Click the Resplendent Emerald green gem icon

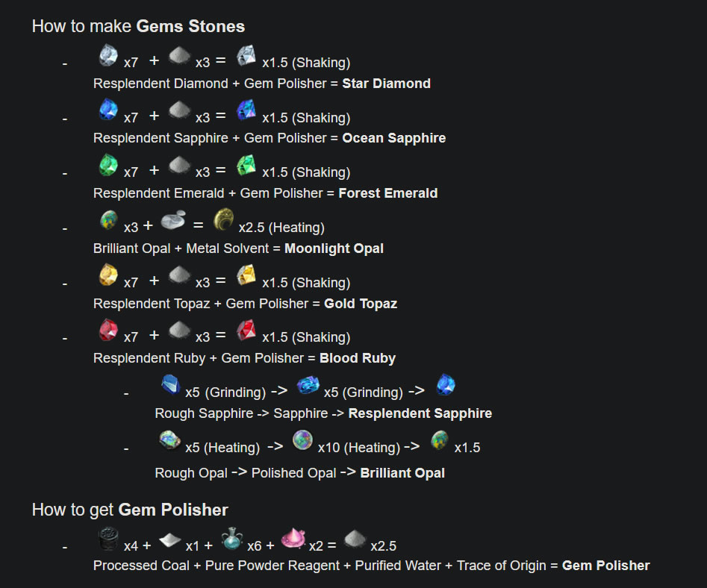[x=108, y=166]
